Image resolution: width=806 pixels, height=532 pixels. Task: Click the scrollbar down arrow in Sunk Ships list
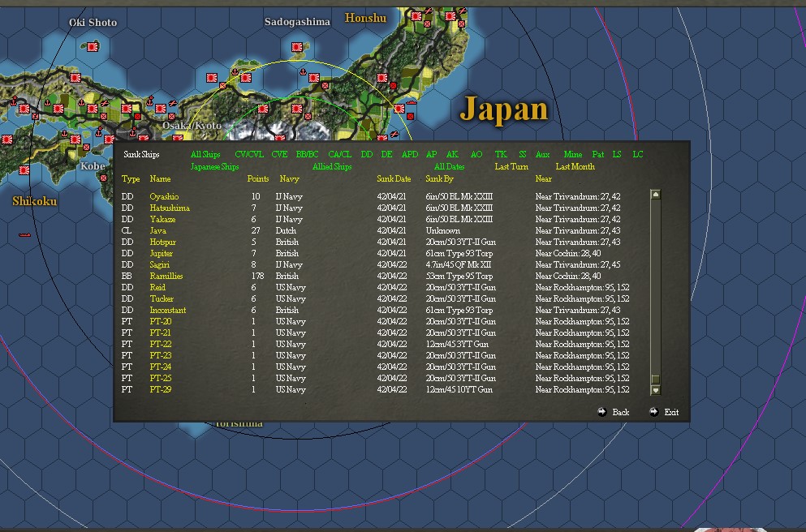655,390
